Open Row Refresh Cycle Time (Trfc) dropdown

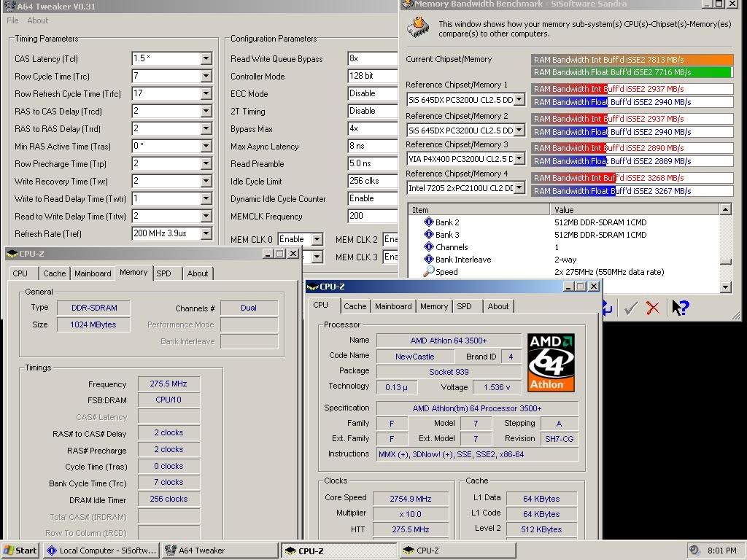206,94
